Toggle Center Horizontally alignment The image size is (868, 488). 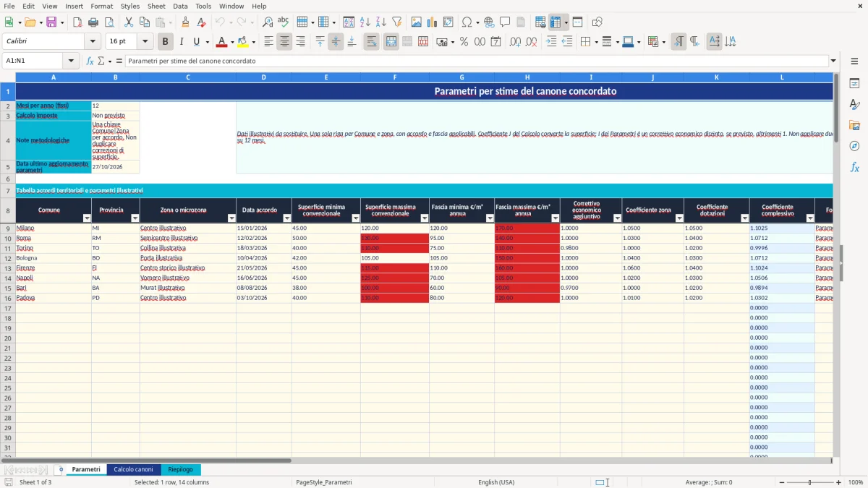tap(284, 42)
